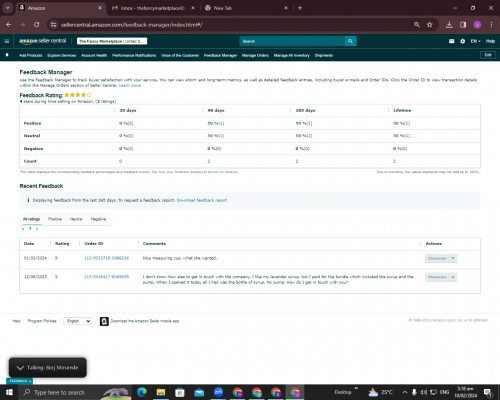Screen dimensions: 500x400
Task: Open a new browser tab with plus
Action: (300, 8)
